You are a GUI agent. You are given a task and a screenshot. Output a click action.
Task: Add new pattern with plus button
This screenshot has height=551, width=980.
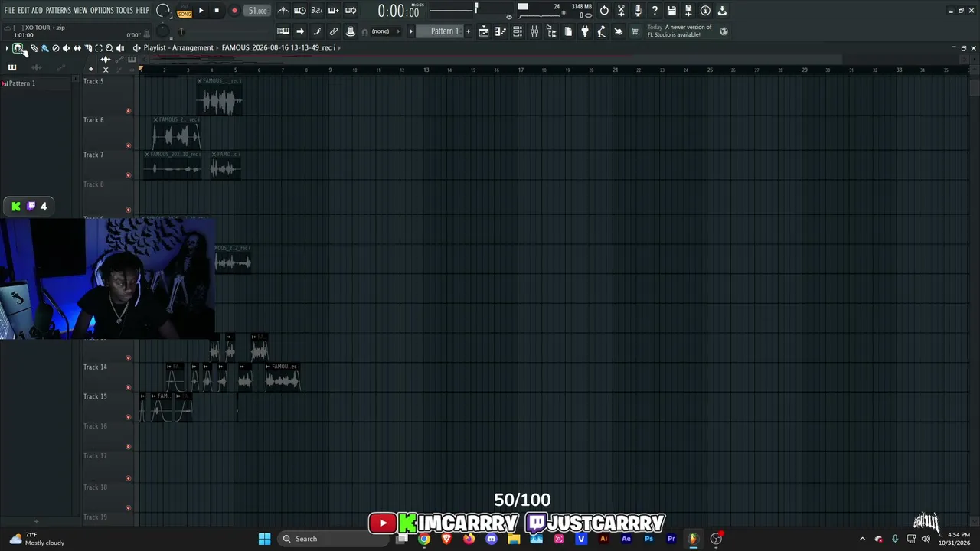point(468,31)
